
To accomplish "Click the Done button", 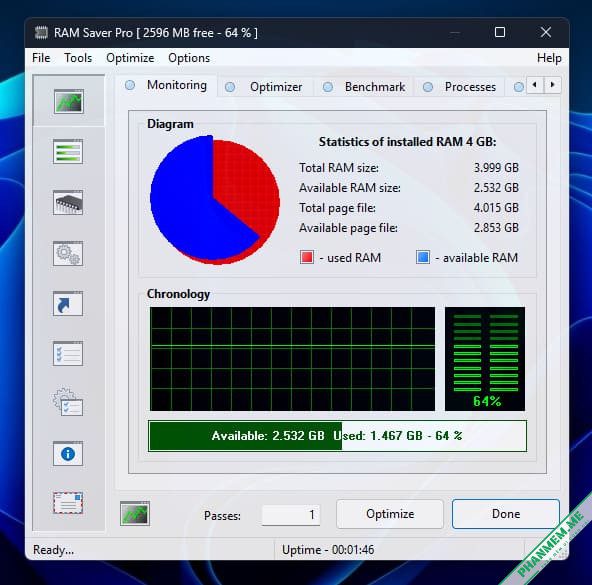I will pyautogui.click(x=506, y=514).
